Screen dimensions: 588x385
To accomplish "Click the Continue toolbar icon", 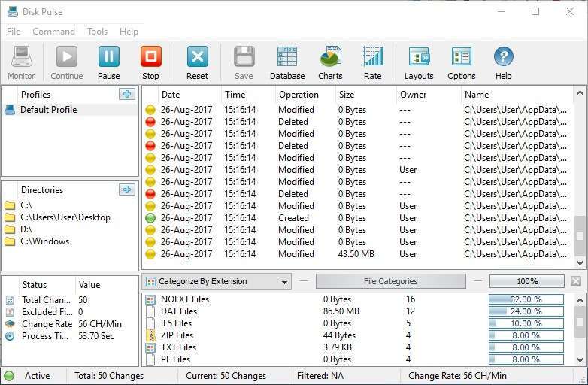I will click(x=67, y=57).
